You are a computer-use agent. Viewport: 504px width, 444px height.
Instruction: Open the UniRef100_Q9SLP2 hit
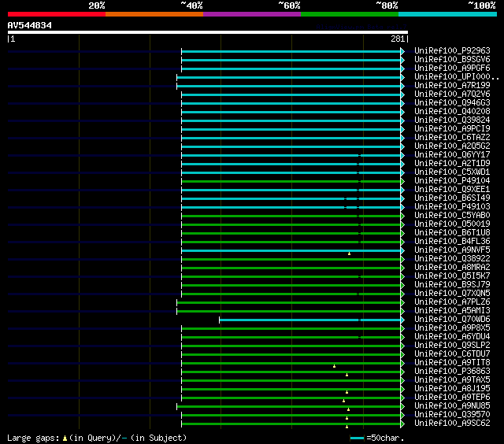point(452,346)
